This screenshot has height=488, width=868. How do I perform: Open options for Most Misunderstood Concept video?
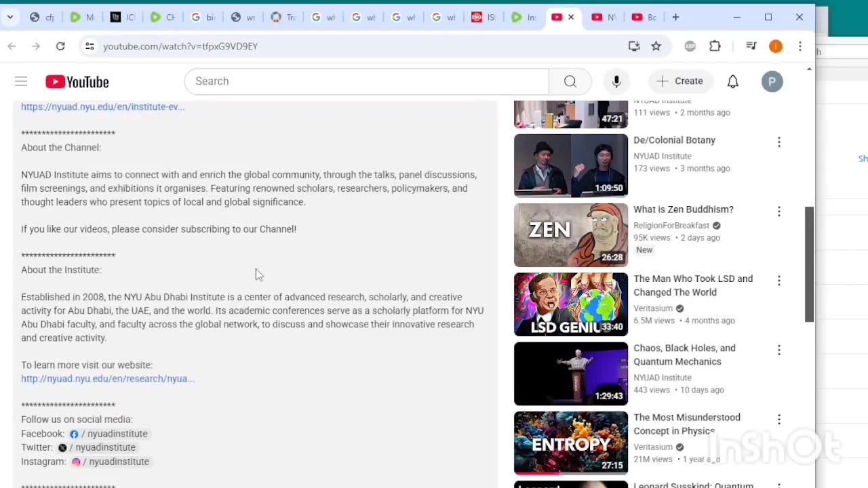pos(779,420)
